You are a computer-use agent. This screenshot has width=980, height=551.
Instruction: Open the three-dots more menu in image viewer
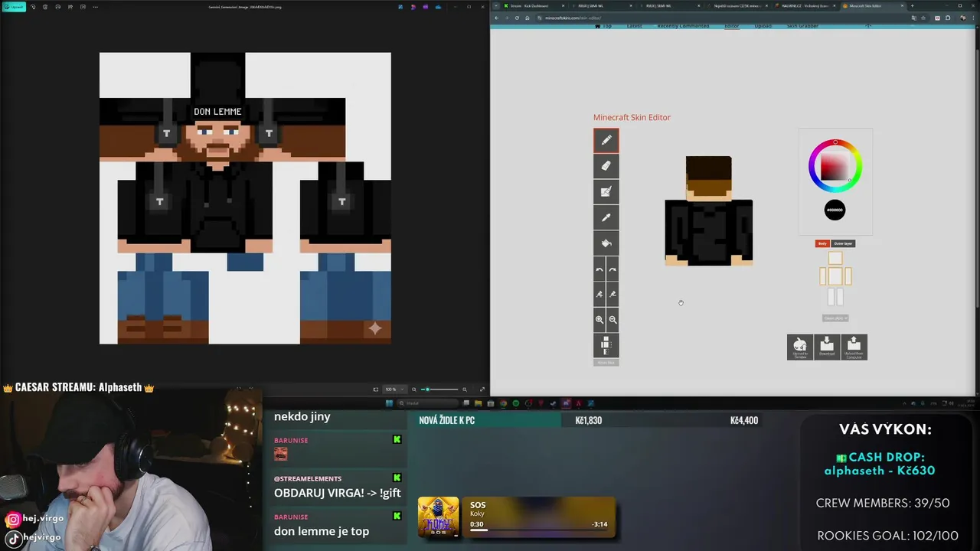point(95,7)
